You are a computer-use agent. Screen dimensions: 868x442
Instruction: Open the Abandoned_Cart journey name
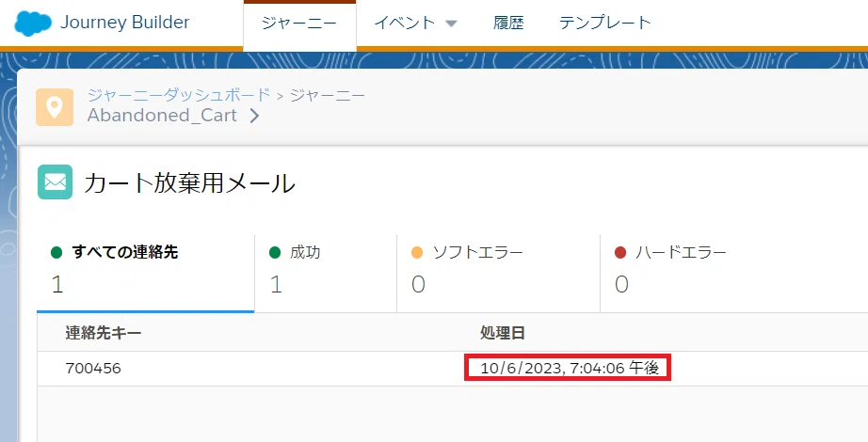tap(162, 115)
